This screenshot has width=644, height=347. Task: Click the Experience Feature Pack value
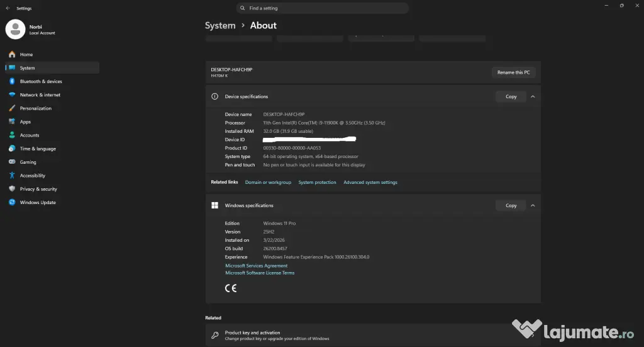[316, 257]
